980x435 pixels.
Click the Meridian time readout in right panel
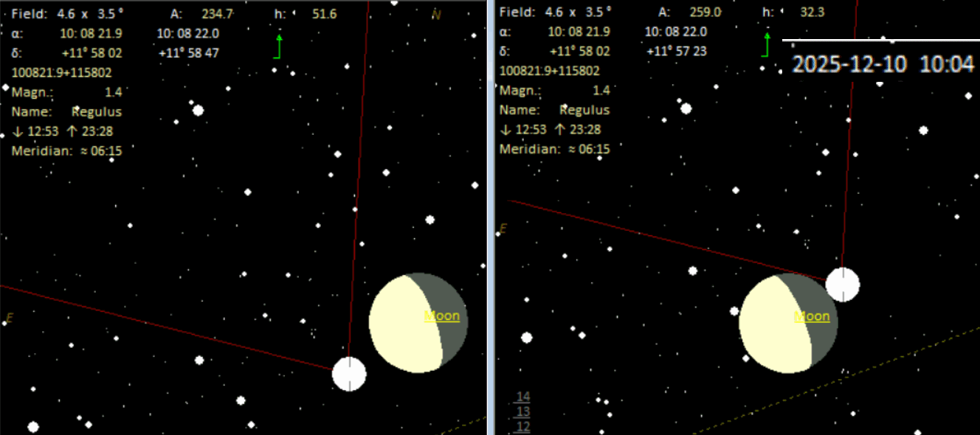555,149
